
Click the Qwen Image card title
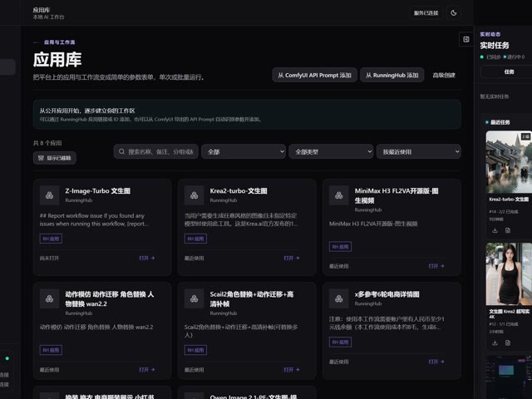[253, 397]
